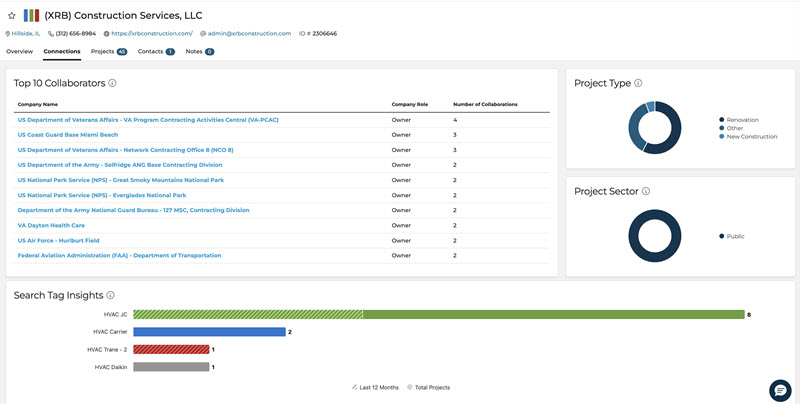The width and height of the screenshot is (800, 404).
Task: Click the solid green HVAC JC bar
Action: [554, 315]
